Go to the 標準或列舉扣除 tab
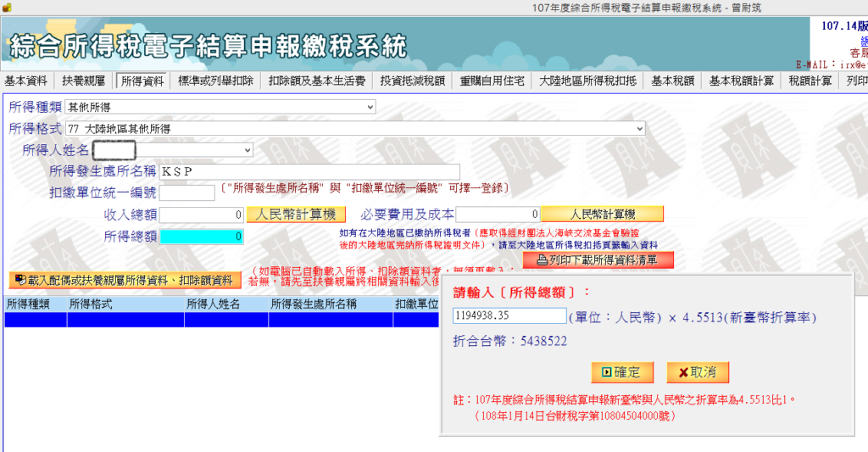This screenshot has width=868, height=452. tap(215, 81)
